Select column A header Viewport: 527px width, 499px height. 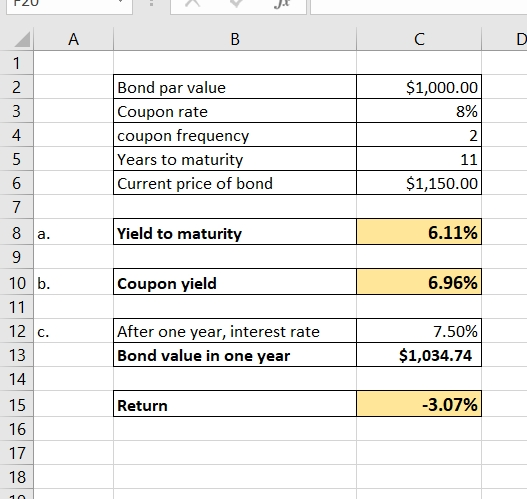74,39
